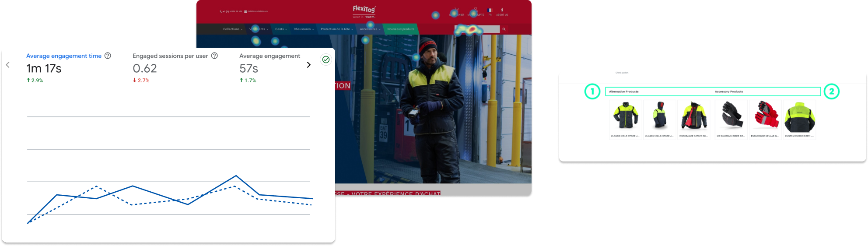This screenshot has height=246, width=868.
Task: Switch to Engaged sessions per user metric
Action: pyautogui.click(x=170, y=56)
